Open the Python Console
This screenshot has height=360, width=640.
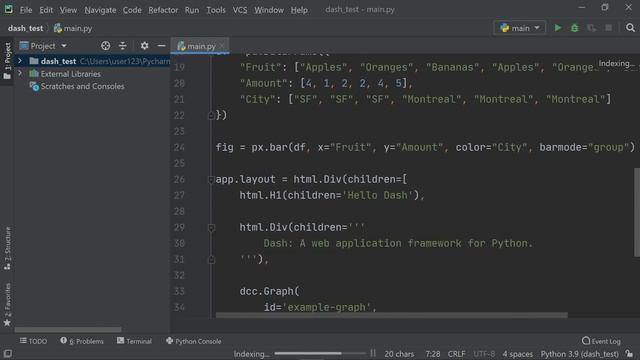194,341
